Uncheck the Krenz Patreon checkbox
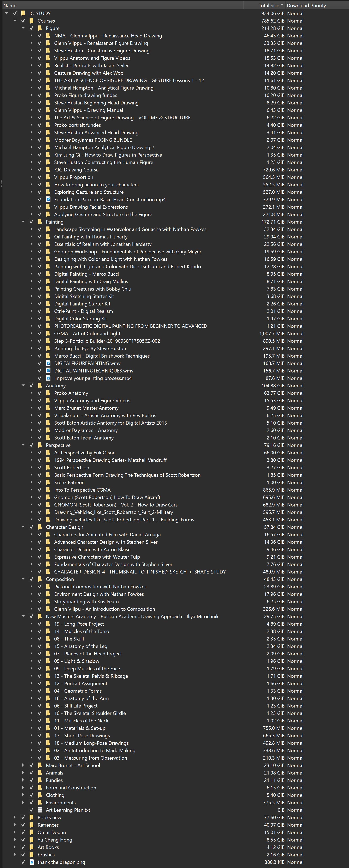Screen dimensions: 349x868 [40, 482]
